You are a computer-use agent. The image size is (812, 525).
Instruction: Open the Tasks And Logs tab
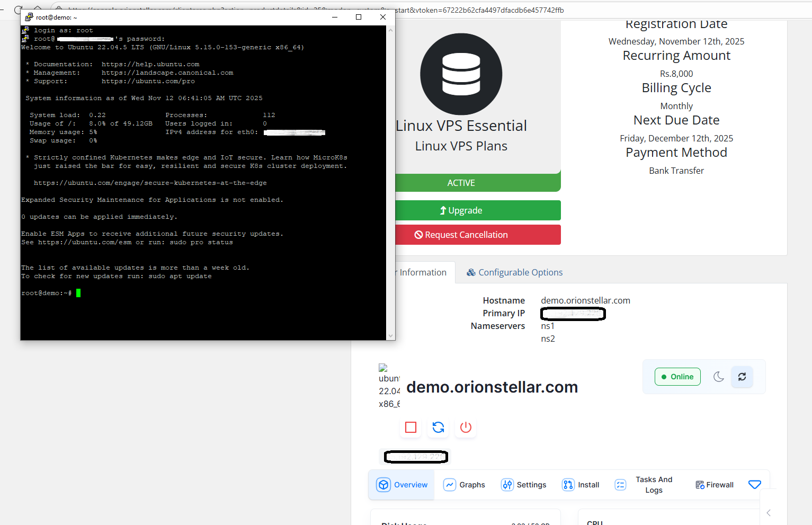click(644, 485)
